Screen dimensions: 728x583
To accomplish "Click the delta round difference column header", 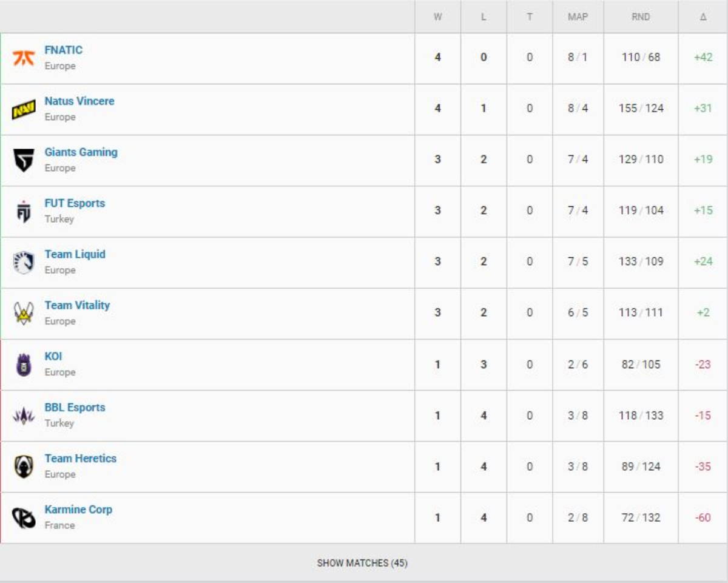I will [703, 17].
